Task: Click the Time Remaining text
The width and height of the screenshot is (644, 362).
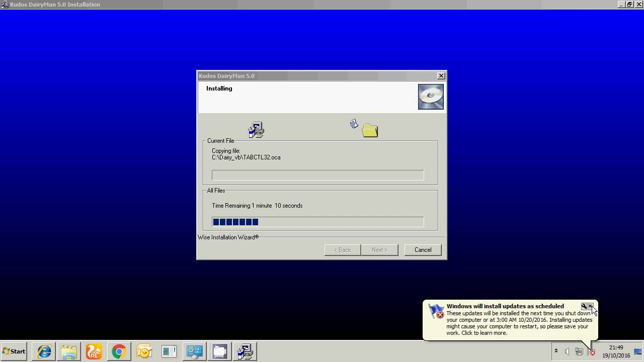Action: pos(257,206)
